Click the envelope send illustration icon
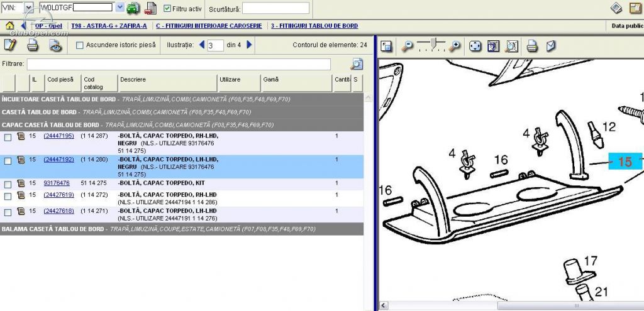This screenshot has height=311, width=644. point(551,46)
